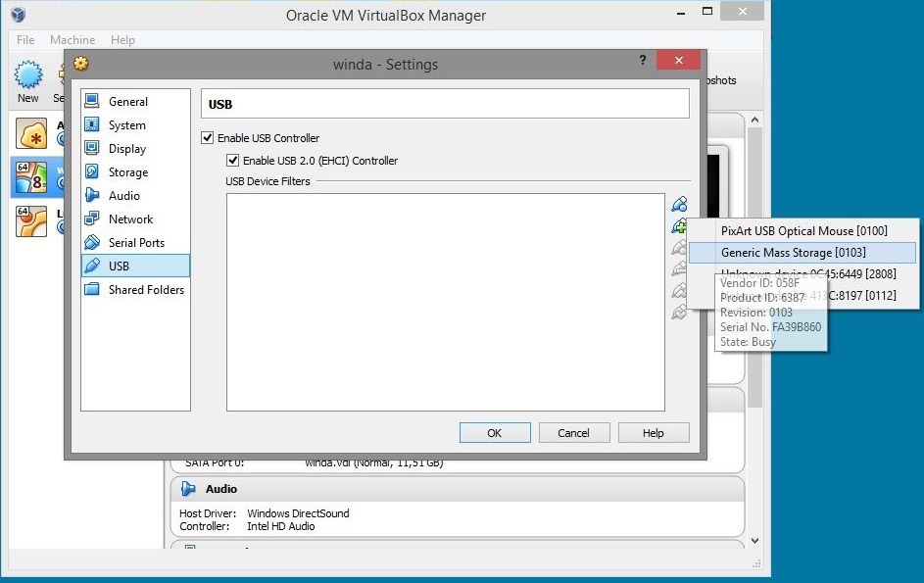The width and height of the screenshot is (924, 583).
Task: Add an empty USB filter using the top filter icon
Action: coord(679,204)
